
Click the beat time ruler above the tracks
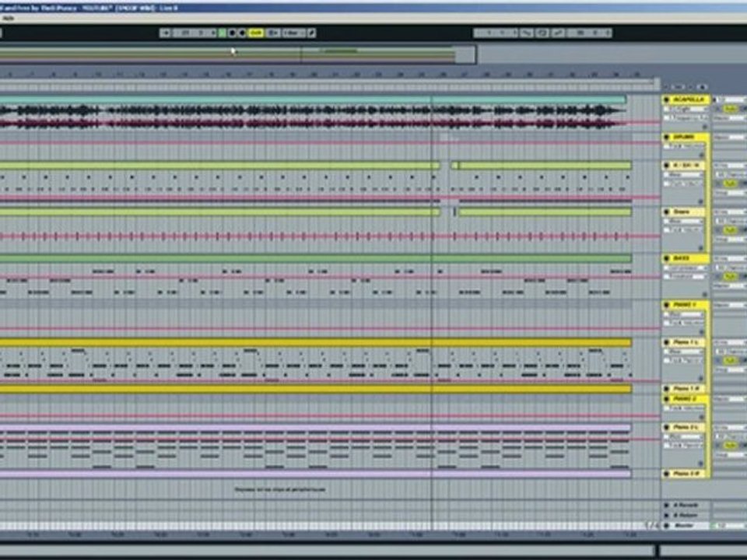(x=328, y=75)
